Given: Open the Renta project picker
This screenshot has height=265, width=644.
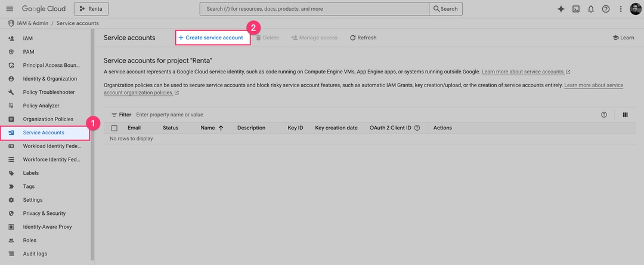Looking at the screenshot, I should tap(91, 9).
